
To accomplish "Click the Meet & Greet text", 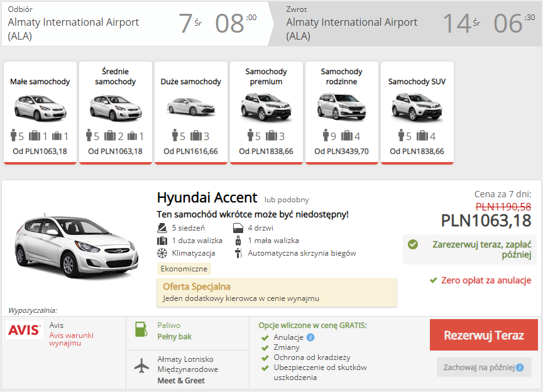I will tap(181, 381).
